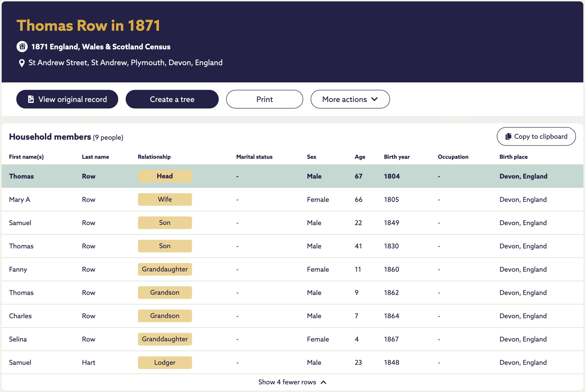Open Charles Row's household entry
Screen dimensions: 585x392
pyautogui.click(x=292, y=316)
